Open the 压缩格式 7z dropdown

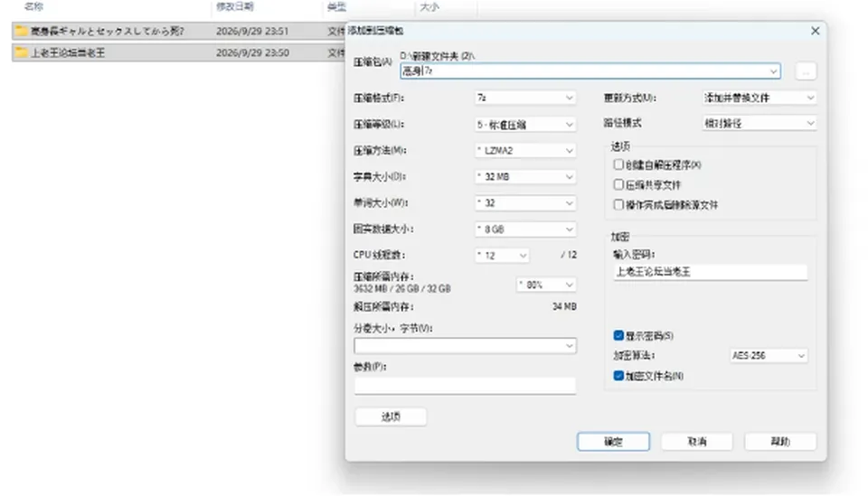tap(524, 98)
